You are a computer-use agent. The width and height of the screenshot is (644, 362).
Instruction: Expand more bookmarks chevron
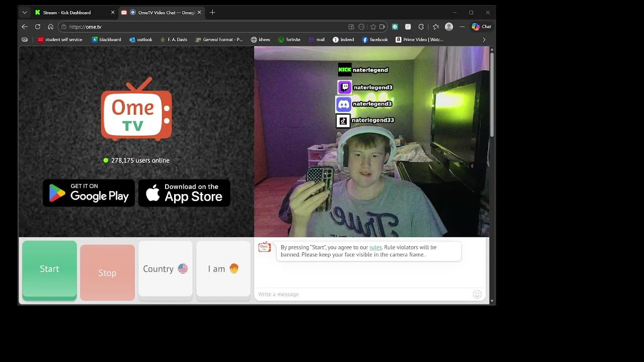click(x=484, y=40)
